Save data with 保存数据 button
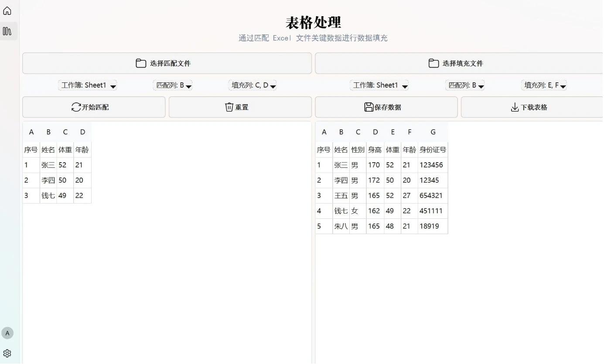Viewport: 604px width, 364px height. click(x=386, y=107)
